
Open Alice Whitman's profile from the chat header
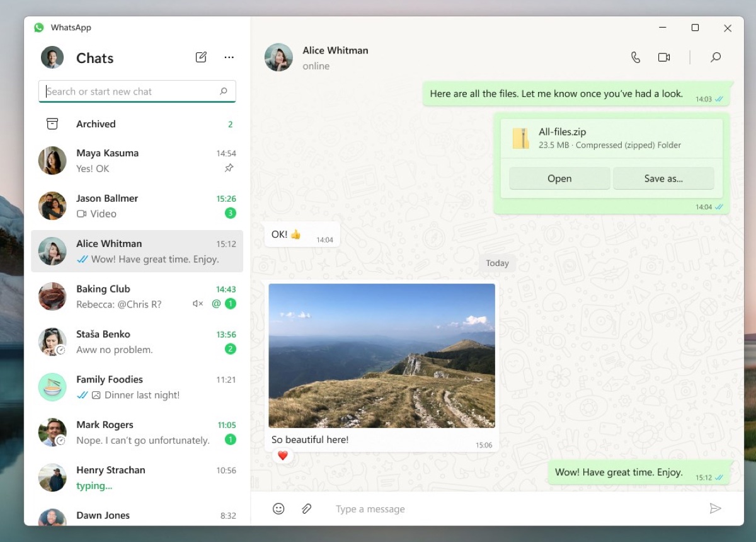278,57
